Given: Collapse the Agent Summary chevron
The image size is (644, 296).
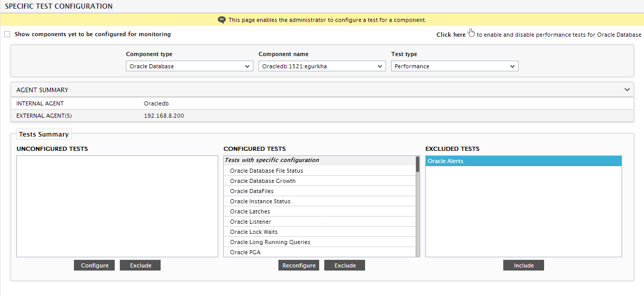Looking at the screenshot, I should click(627, 90).
